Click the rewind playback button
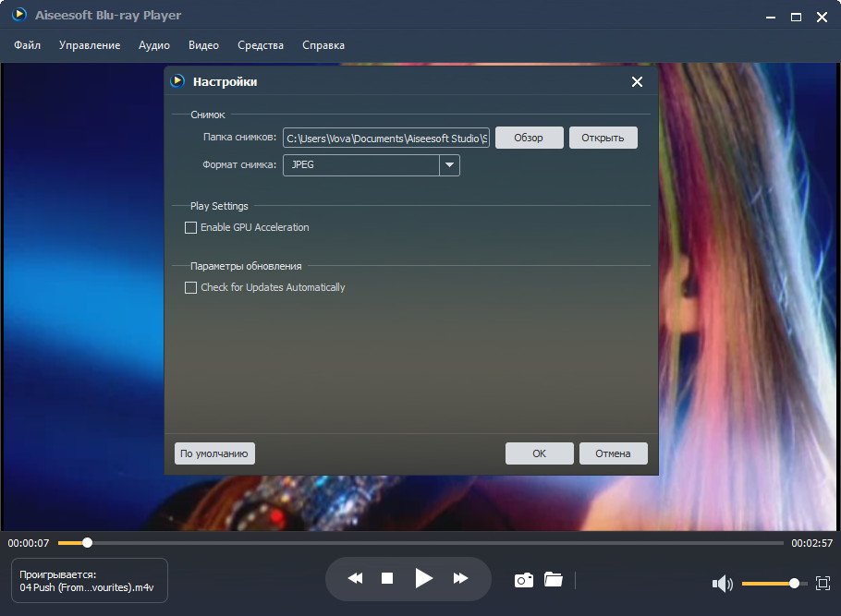This screenshot has height=616, width=841. pos(355,579)
